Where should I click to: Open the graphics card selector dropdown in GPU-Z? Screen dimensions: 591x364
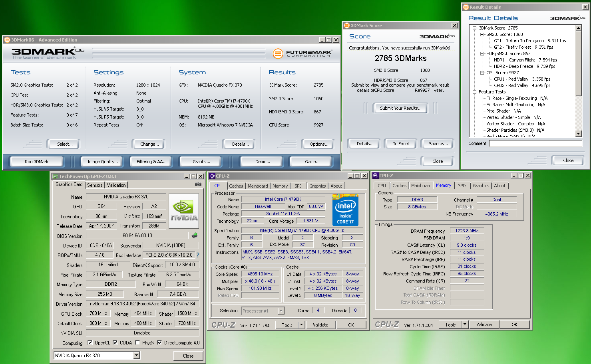[x=136, y=355]
